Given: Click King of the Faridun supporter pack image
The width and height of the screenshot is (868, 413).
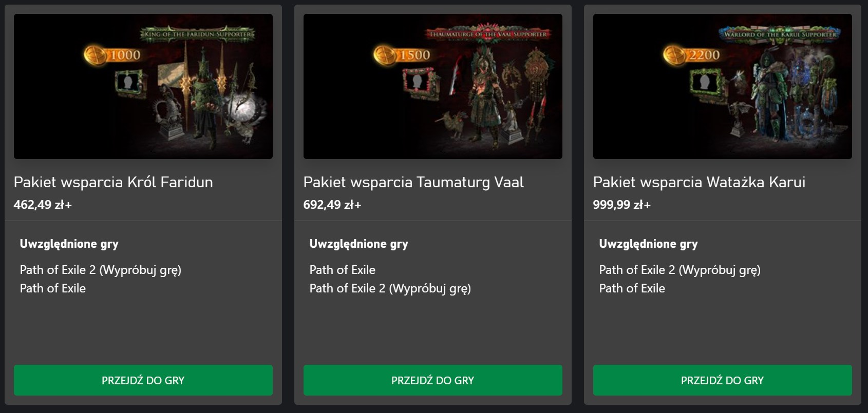Looking at the screenshot, I should [143, 86].
